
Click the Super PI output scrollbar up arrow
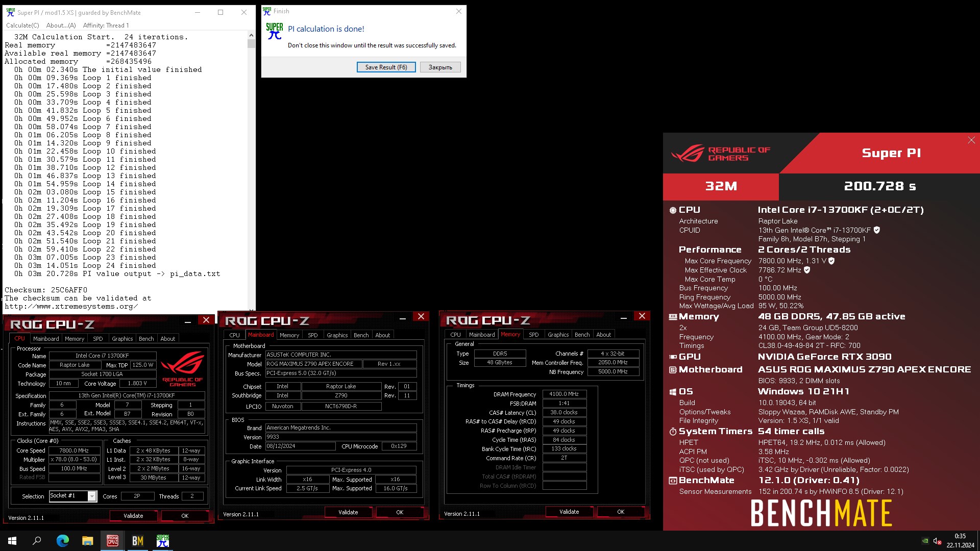point(251,35)
